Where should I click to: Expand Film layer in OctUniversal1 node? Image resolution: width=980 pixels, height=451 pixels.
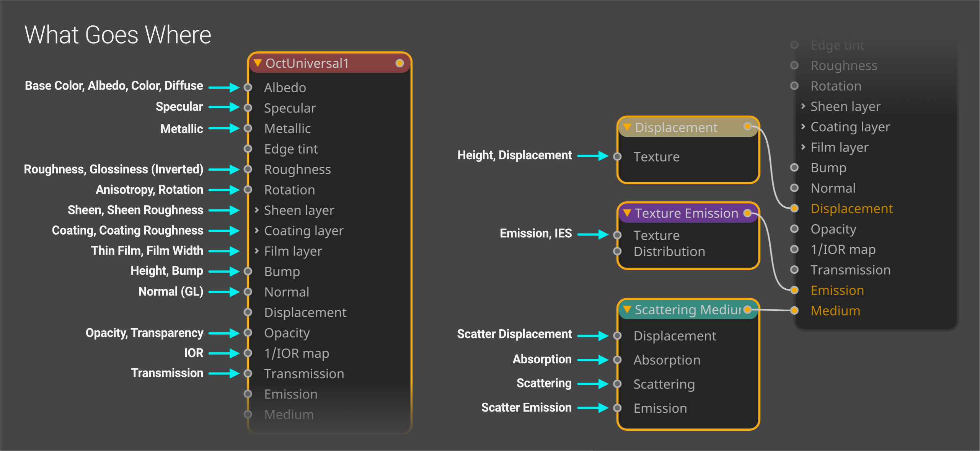click(257, 251)
